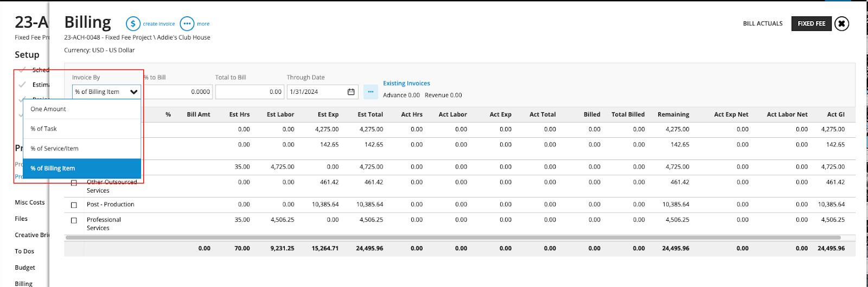Image resolution: width=868 pixels, height=287 pixels.
Task: Click the blue ellipsis button beside Through Date
Action: tap(371, 92)
